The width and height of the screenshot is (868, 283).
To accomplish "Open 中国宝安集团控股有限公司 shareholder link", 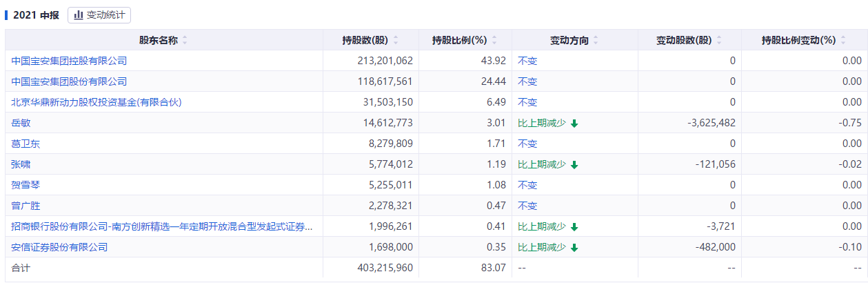I will 69,61.
